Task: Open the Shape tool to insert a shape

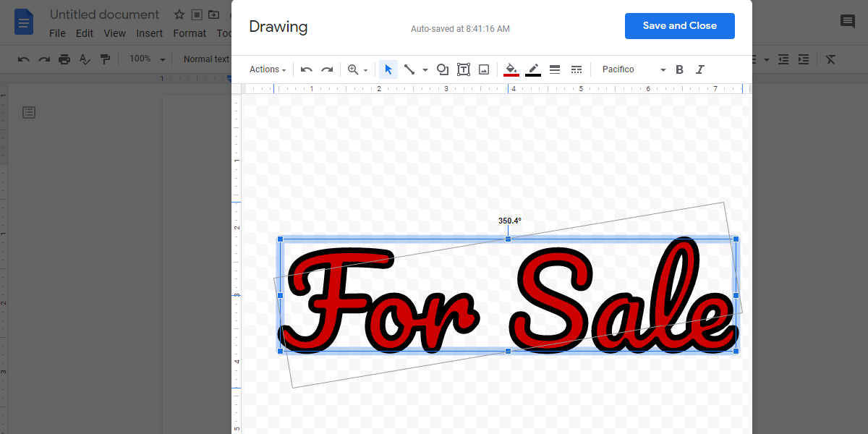Action: [x=442, y=69]
